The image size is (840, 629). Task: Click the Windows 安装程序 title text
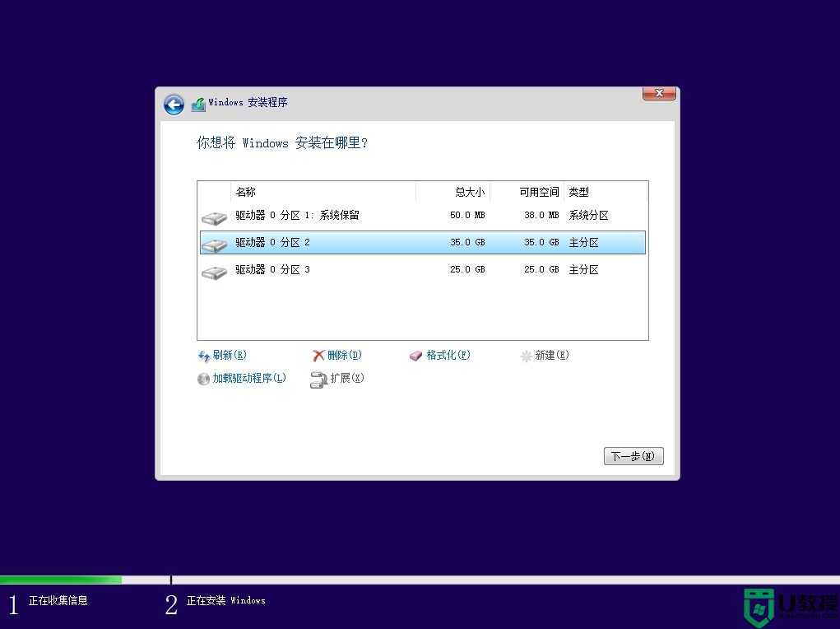248,102
